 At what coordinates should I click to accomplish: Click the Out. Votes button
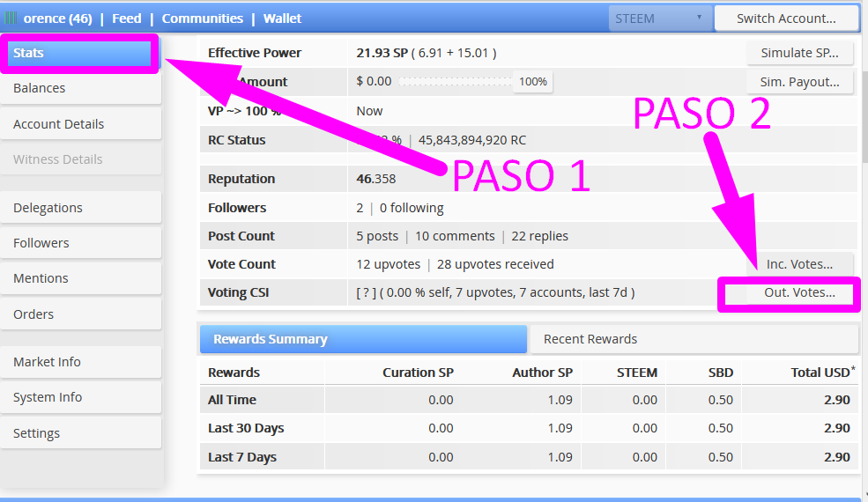(x=799, y=292)
